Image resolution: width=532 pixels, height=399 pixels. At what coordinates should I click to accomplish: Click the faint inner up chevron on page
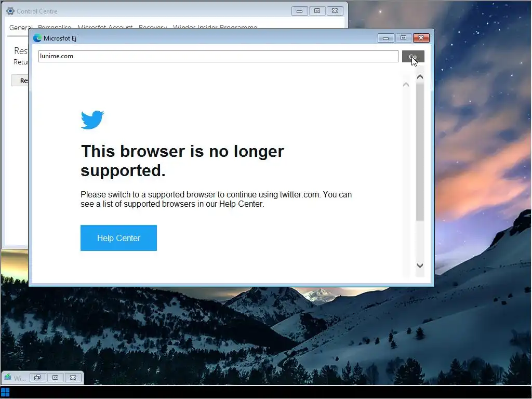(406, 85)
